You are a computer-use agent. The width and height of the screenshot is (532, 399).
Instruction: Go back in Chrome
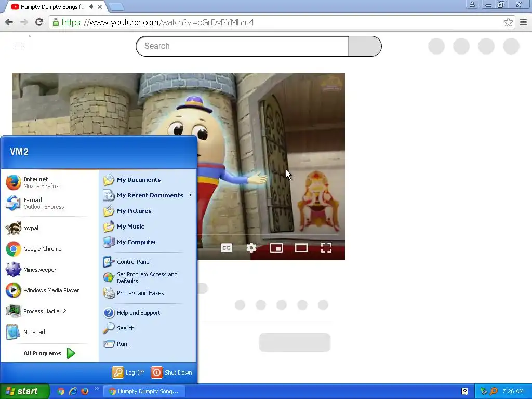tap(9, 22)
